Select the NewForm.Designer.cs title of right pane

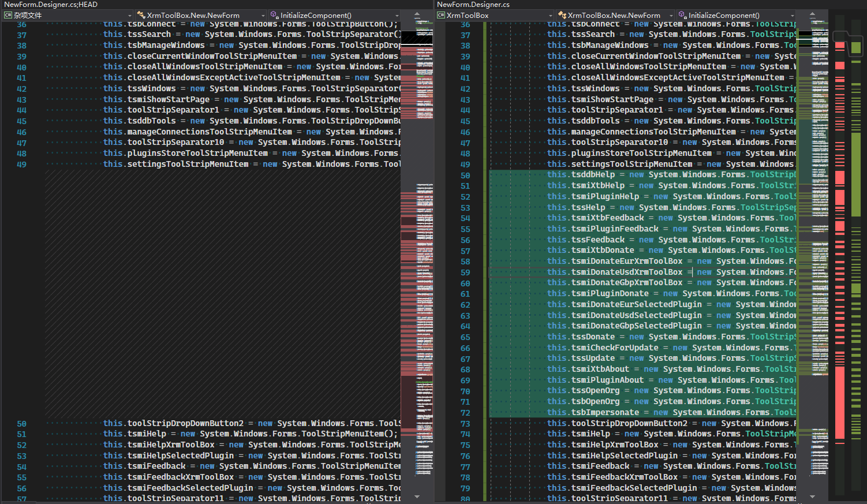[x=473, y=5]
